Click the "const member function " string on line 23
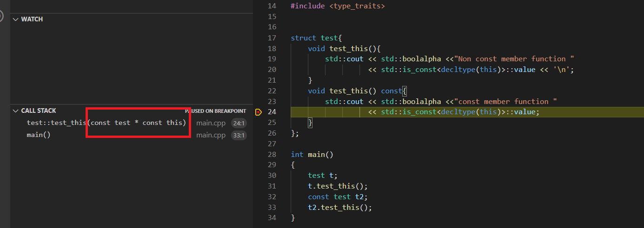The height and width of the screenshot is (228, 644). tap(506, 101)
